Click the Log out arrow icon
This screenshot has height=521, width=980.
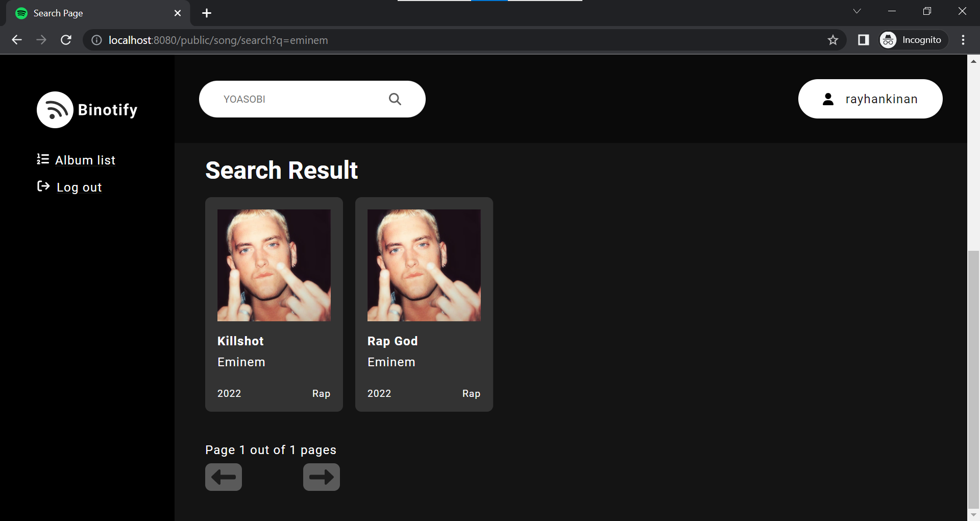pyautogui.click(x=43, y=186)
